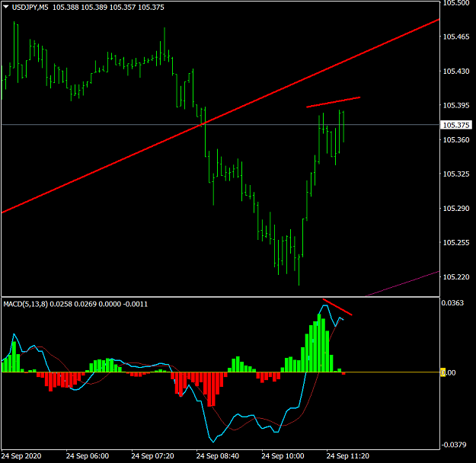Select the OHLC values 105.388 105.389 105.357 105.375

(x=108, y=8)
